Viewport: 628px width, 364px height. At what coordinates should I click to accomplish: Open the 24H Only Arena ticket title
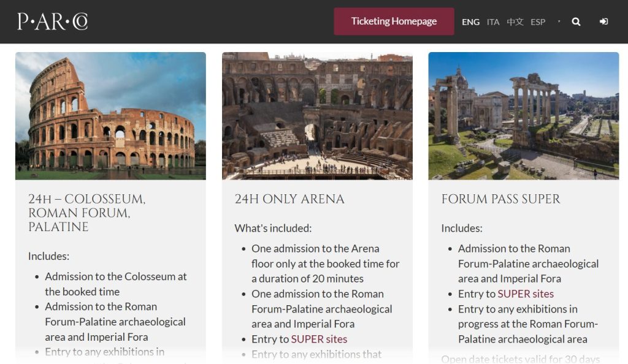click(289, 199)
